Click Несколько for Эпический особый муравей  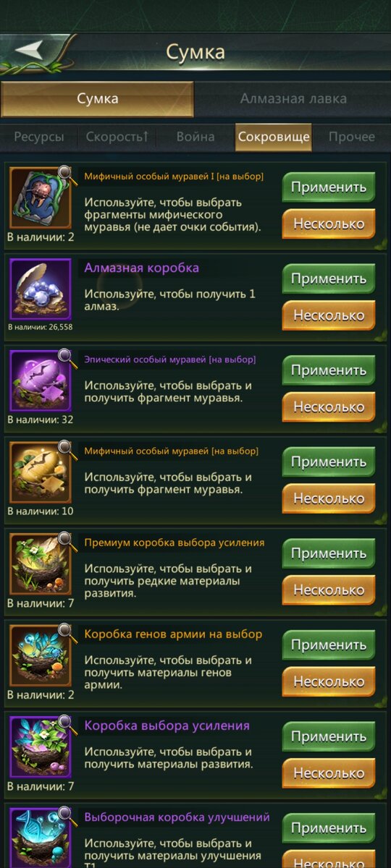(329, 407)
